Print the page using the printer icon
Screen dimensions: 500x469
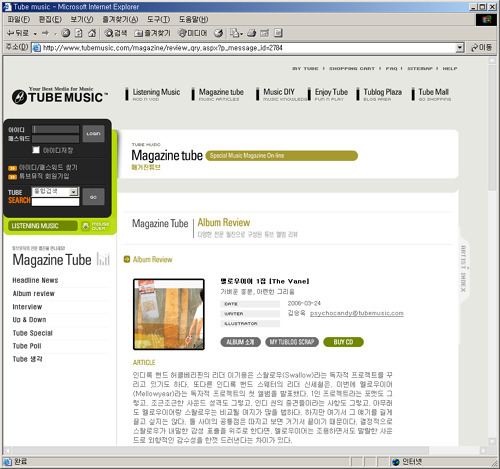pyautogui.click(x=252, y=33)
